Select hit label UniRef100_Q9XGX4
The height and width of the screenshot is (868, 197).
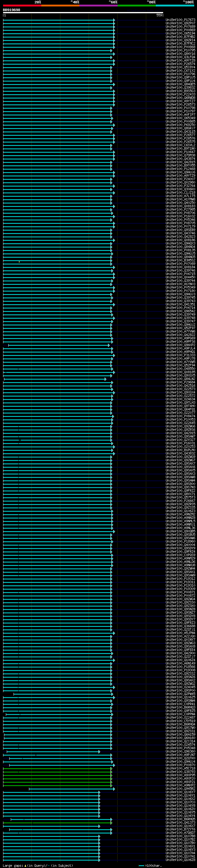pos(180,393)
